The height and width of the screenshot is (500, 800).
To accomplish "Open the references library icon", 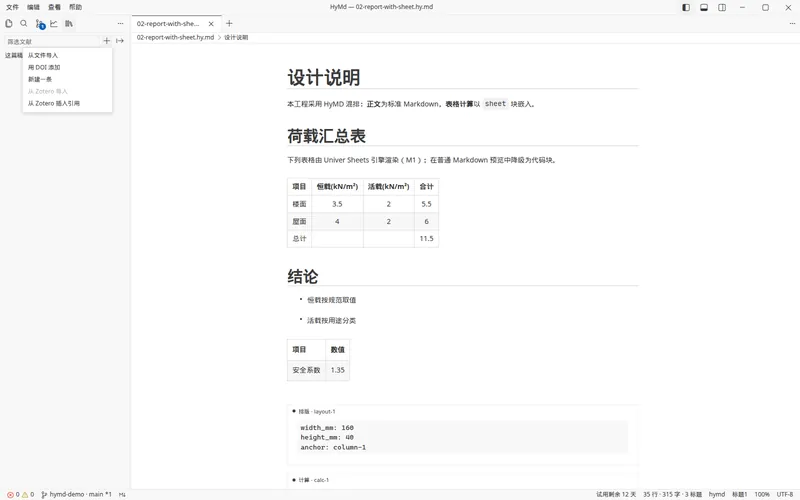I will pyautogui.click(x=69, y=23).
